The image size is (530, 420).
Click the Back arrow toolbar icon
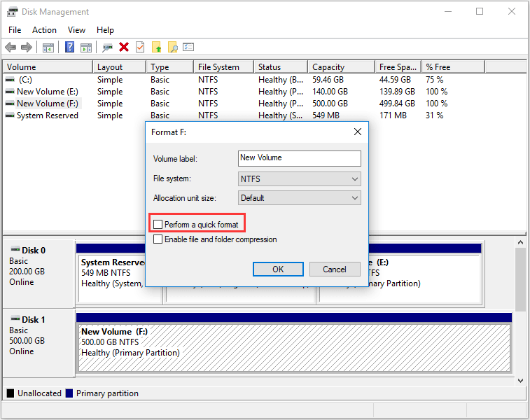click(11, 48)
